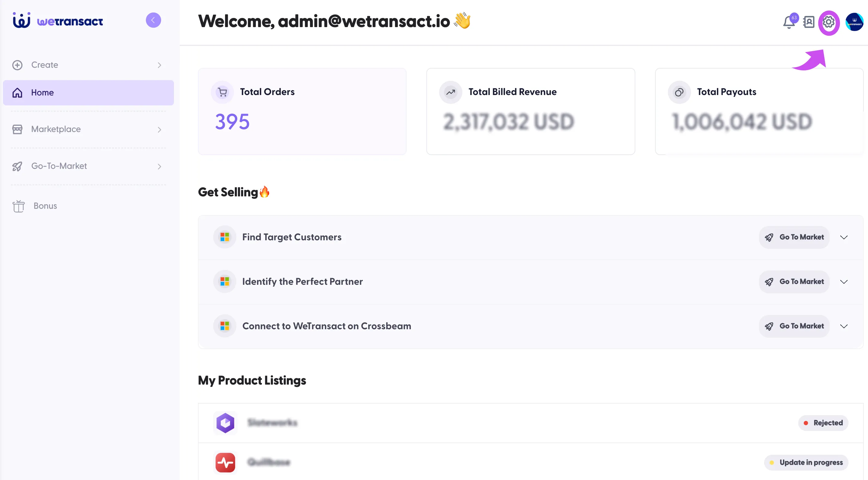Select Home in the sidebar
The image size is (868, 480).
[88, 92]
